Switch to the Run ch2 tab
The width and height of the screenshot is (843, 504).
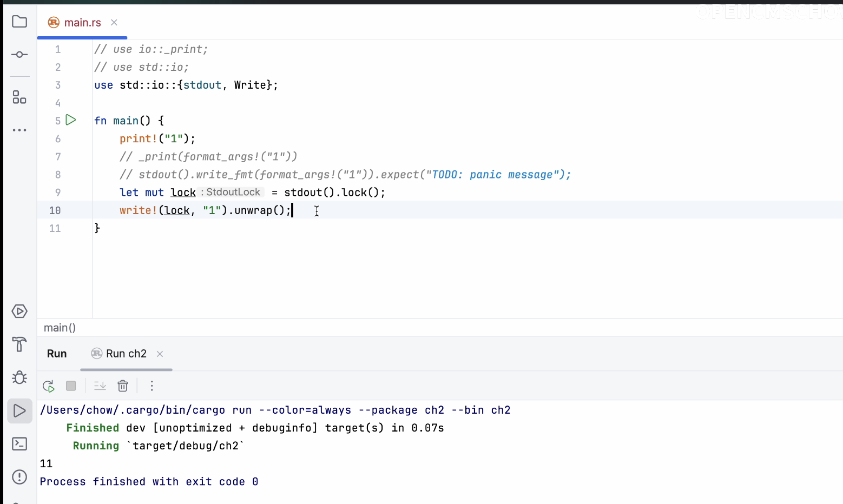point(126,354)
